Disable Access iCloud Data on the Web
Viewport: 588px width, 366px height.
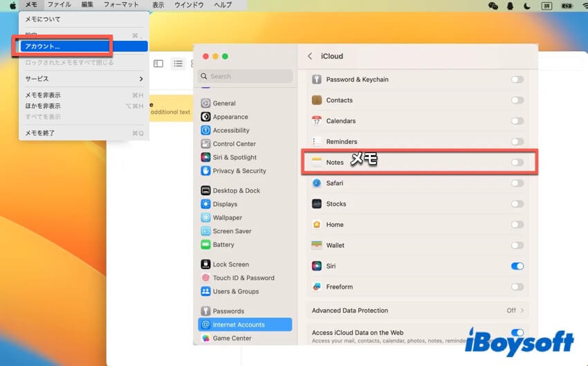pyautogui.click(x=517, y=332)
